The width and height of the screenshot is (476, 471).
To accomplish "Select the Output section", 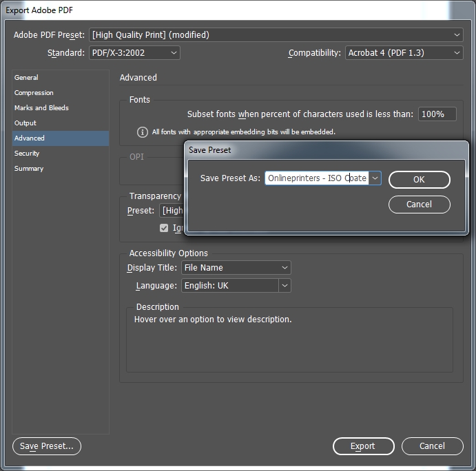I will tap(25, 123).
